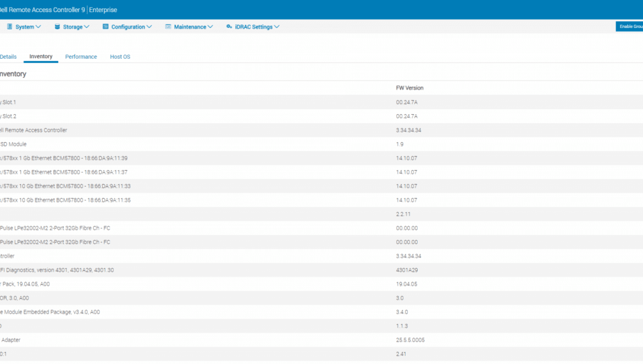Click the Adapter row name
This screenshot has width=643, height=364.
10,340
